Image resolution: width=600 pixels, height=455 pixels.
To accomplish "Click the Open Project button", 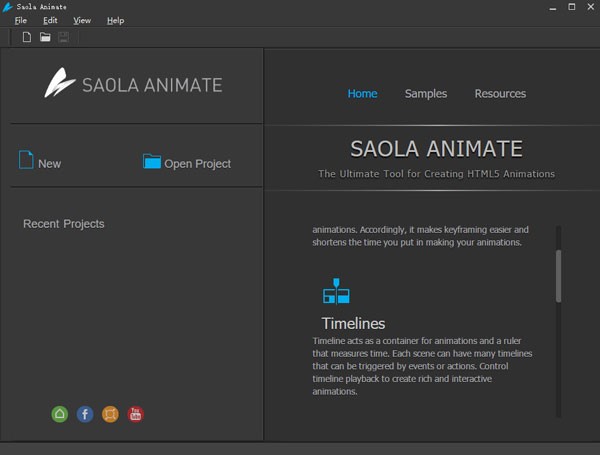I will pyautogui.click(x=187, y=162).
